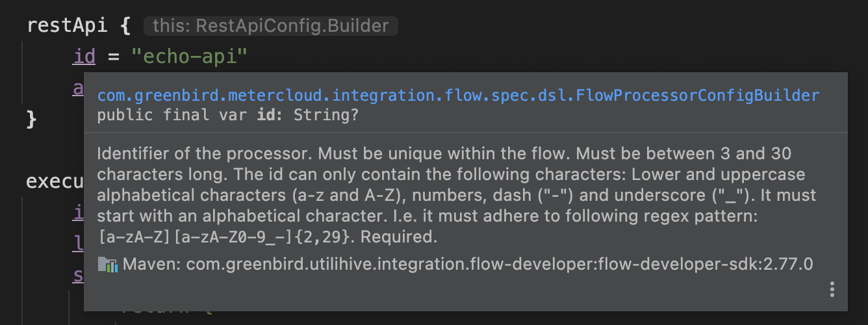Click the underlined "a" property below id
The image size is (868, 325).
click(x=77, y=88)
